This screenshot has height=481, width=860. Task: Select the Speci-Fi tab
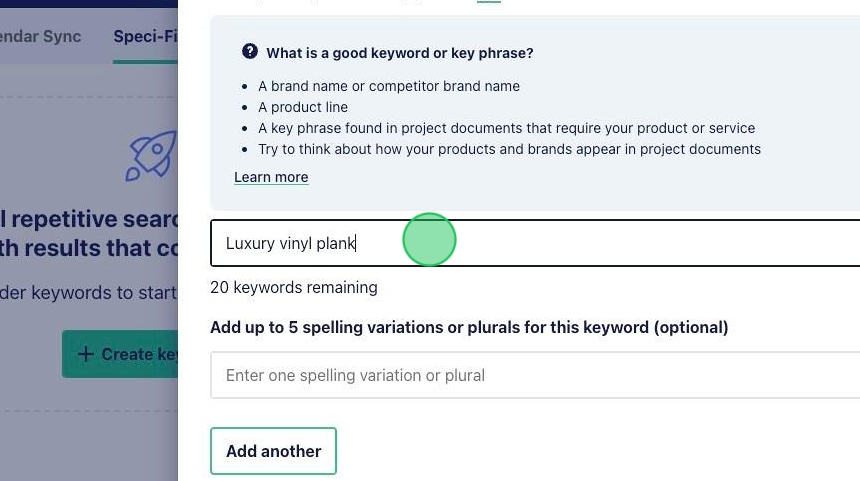click(145, 36)
